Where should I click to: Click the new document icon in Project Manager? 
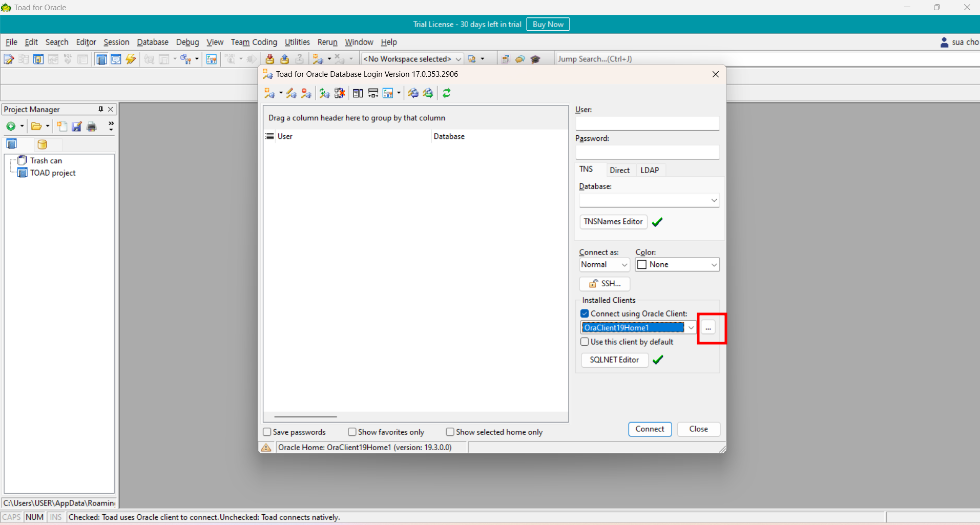tap(62, 126)
